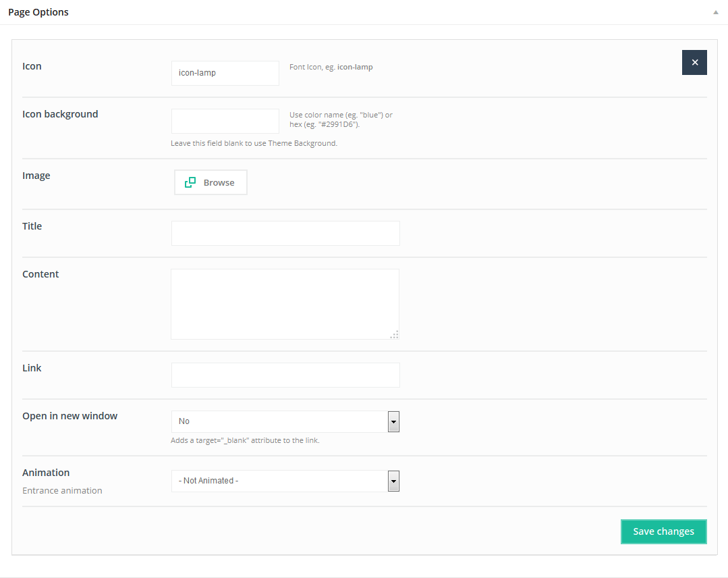Click the Icon background color field

[225, 121]
